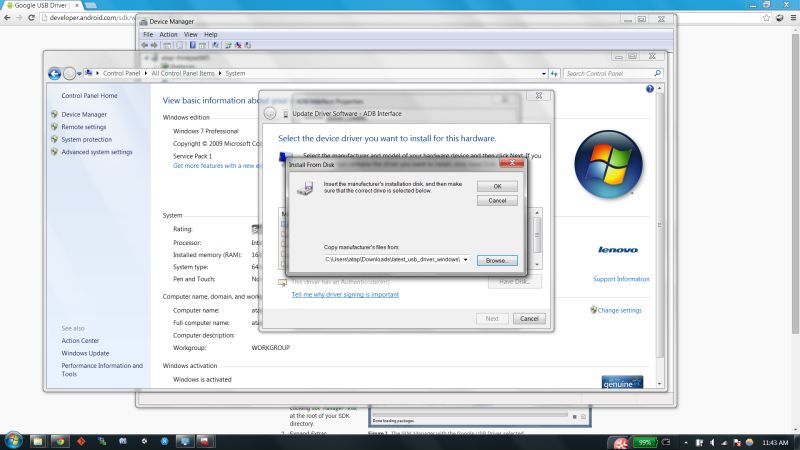Click the red-X Uninstall device toolbar icon

238,45
